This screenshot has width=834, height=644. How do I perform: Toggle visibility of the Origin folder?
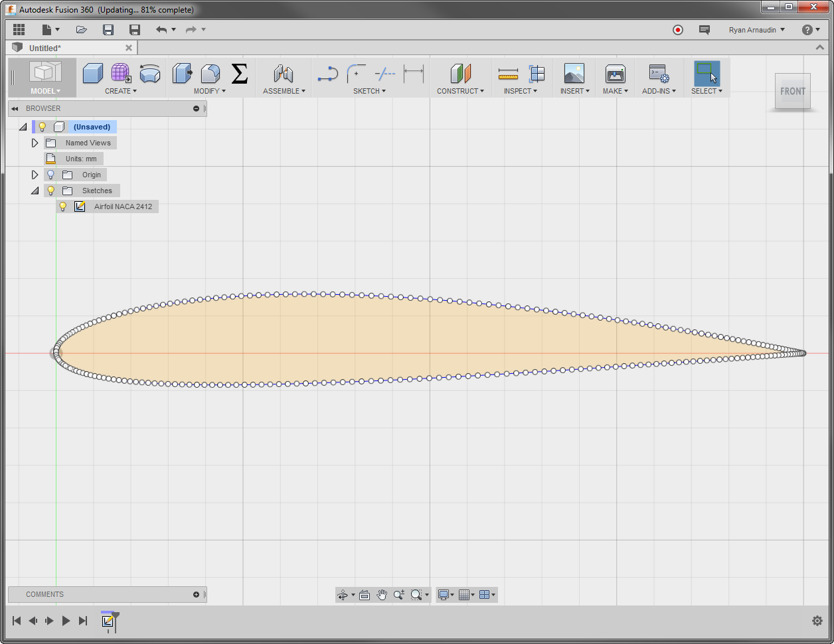(x=50, y=174)
